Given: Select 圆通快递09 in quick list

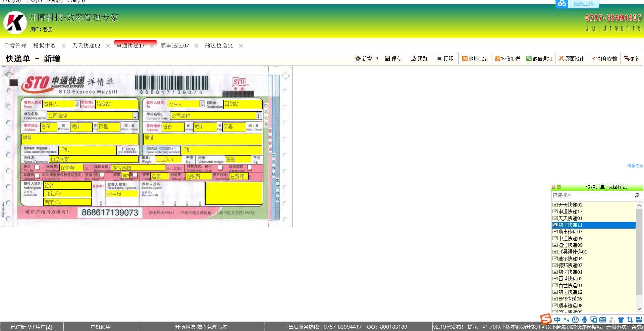Looking at the screenshot, I should coord(594,245).
